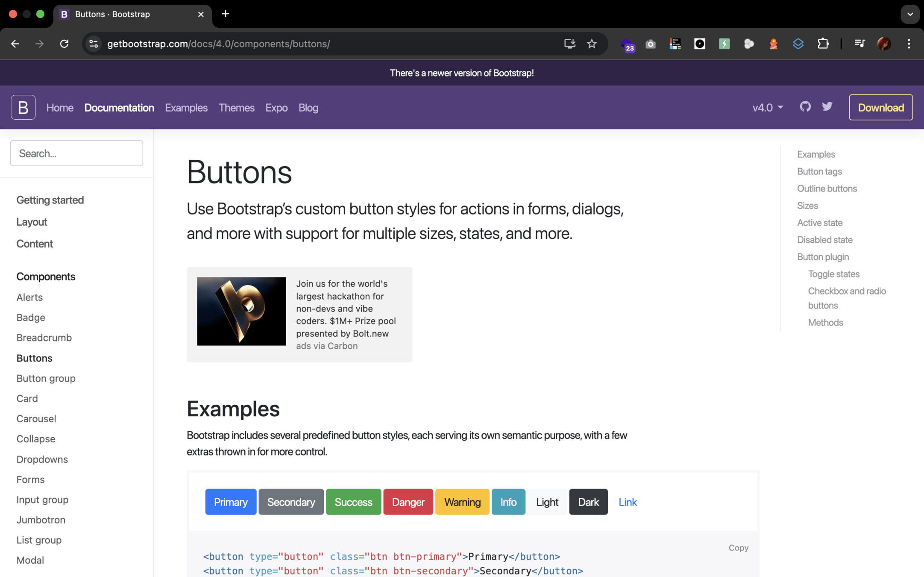Screen dimensions: 924x577
Task: Go to Outline buttons in page contents
Action: [827, 188]
